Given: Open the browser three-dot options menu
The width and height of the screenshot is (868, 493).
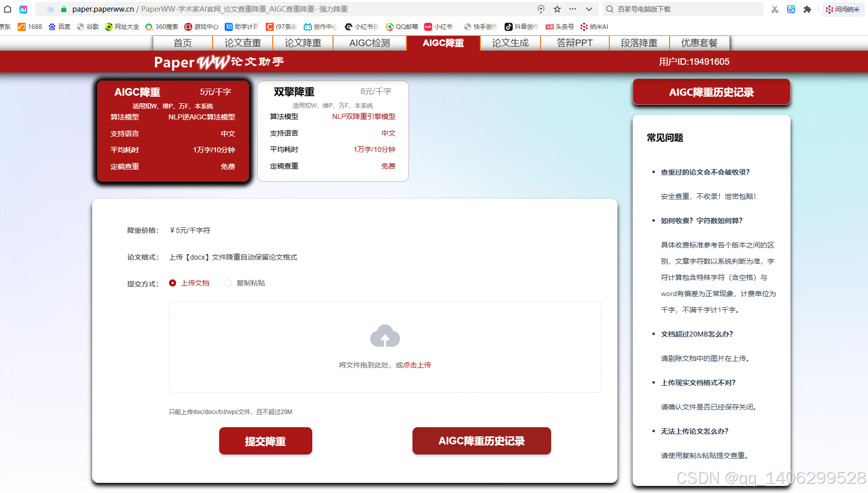Looking at the screenshot, I should 573,9.
